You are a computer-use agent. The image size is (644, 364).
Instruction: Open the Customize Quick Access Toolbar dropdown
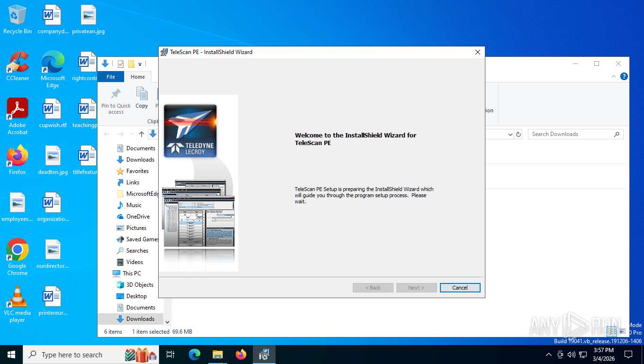click(140, 64)
